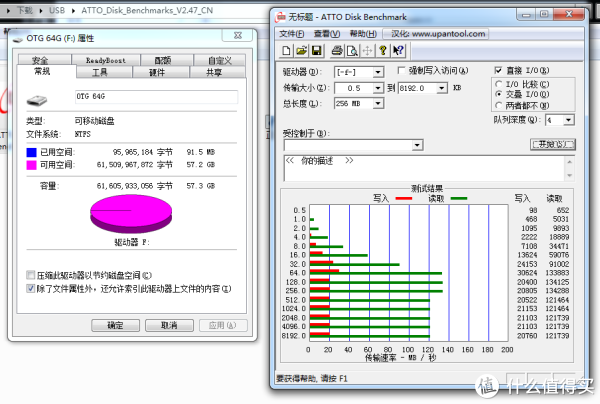This screenshot has height=404, width=600.
Task: Click the move crosshair toolbar icon
Action: 367,50
